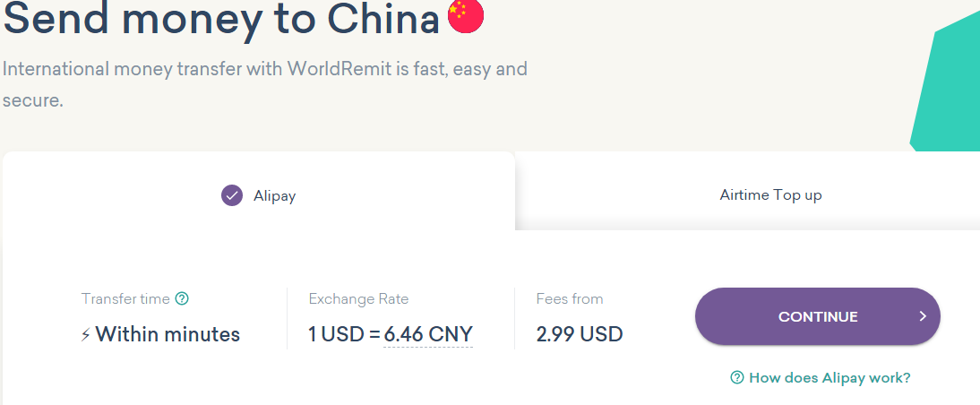Click the "Transfer time" label text
The image size is (980, 405).
point(125,299)
